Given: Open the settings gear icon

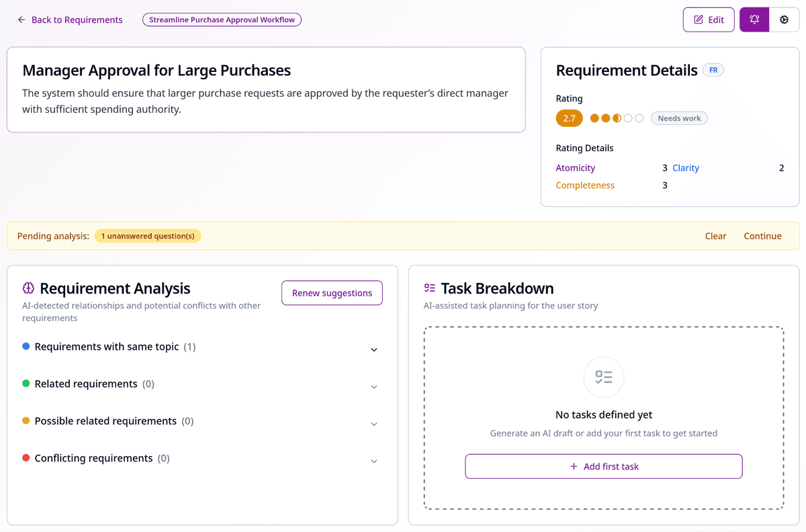Looking at the screenshot, I should coord(784,19).
